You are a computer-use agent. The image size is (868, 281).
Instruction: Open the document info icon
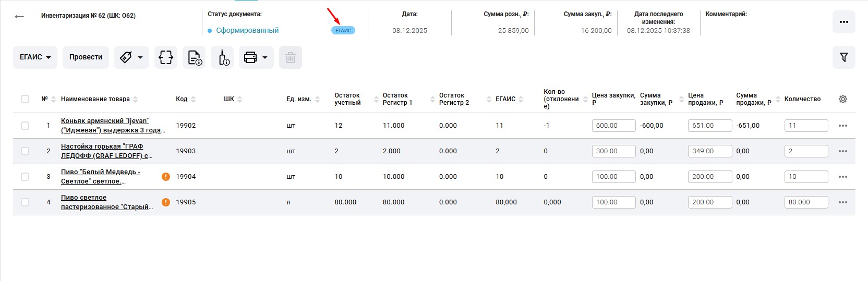(x=194, y=57)
